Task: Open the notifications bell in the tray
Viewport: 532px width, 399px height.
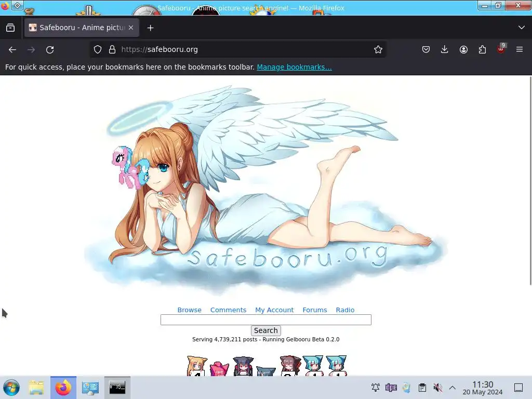Action: [x=375, y=388]
